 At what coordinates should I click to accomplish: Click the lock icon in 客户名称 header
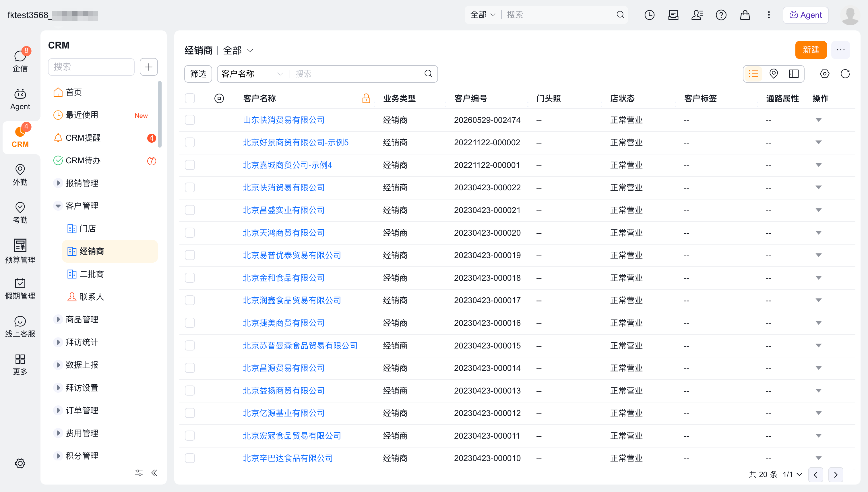366,98
